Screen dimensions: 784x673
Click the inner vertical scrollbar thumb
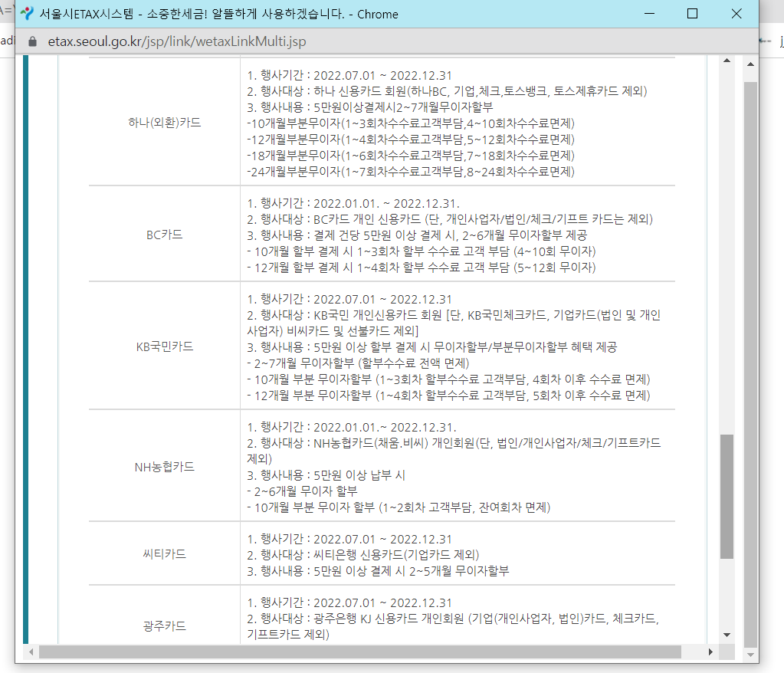[727, 497]
